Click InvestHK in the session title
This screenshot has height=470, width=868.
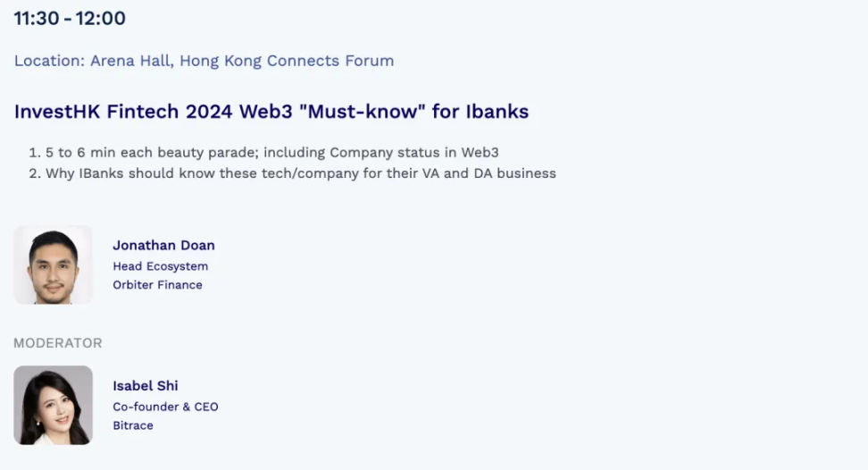(58, 112)
